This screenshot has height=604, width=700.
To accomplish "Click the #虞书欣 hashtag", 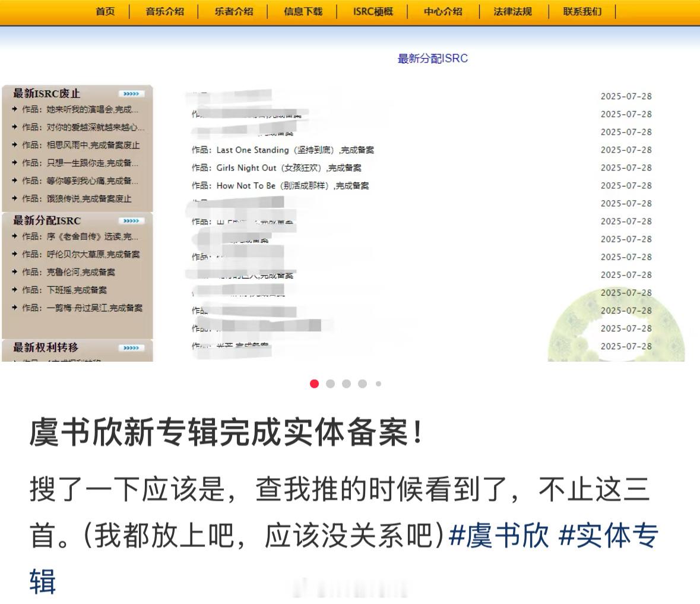I will click(499, 536).
